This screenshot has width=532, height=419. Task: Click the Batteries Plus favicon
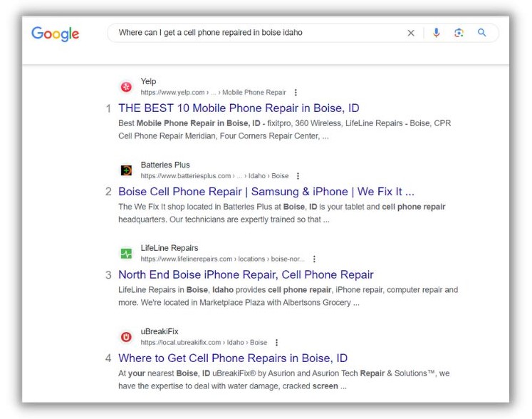pyautogui.click(x=126, y=170)
